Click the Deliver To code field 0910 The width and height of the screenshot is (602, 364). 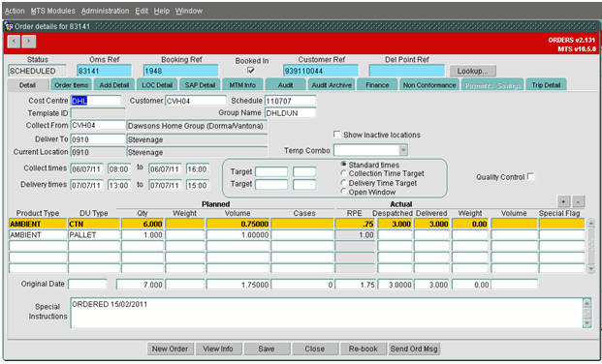click(x=98, y=139)
